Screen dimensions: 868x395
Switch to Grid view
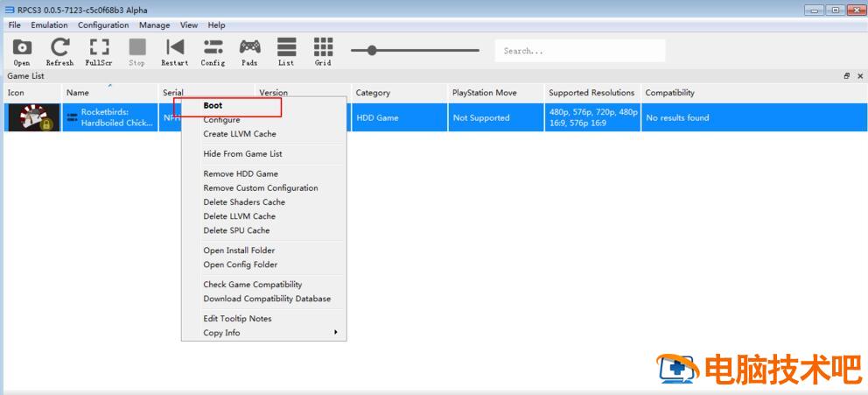[323, 52]
